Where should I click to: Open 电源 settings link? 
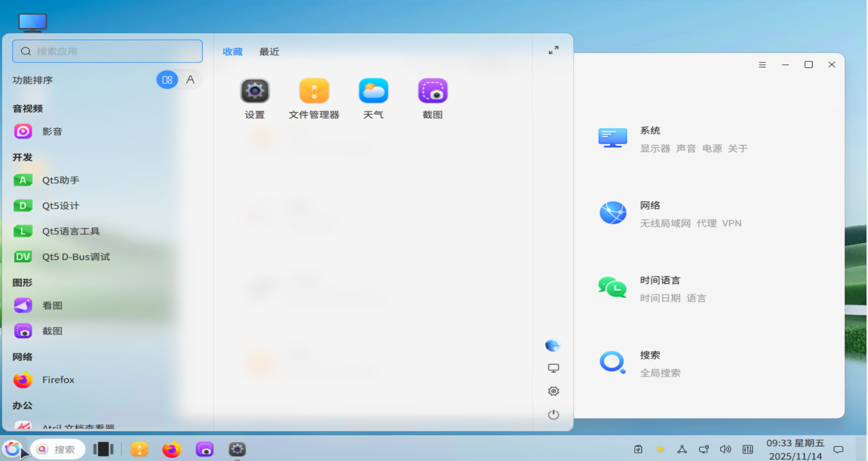[x=712, y=149]
